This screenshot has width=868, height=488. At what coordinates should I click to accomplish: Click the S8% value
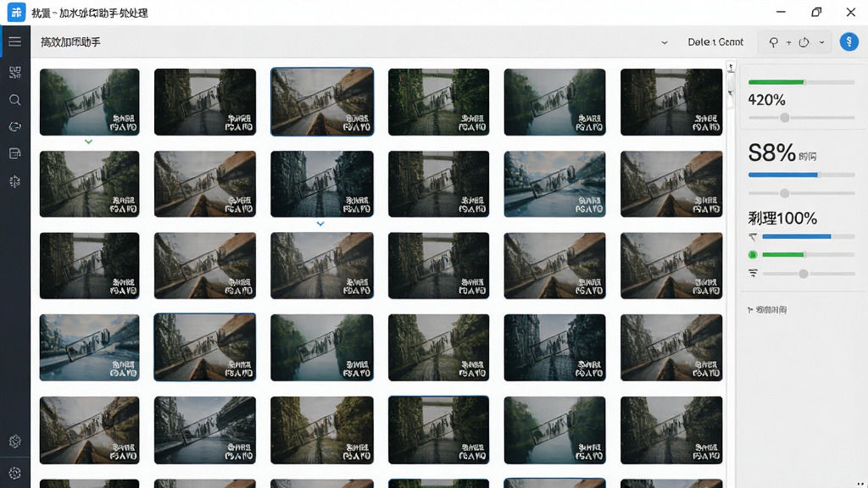[771, 152]
